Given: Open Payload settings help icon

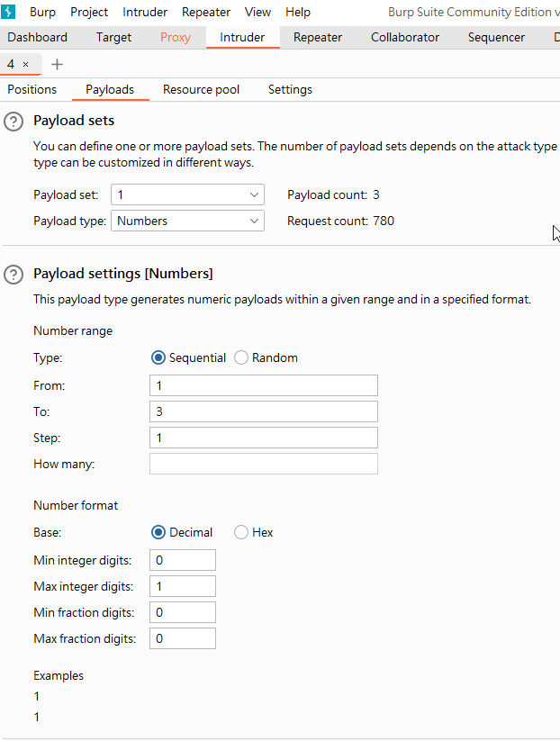Looking at the screenshot, I should (14, 275).
